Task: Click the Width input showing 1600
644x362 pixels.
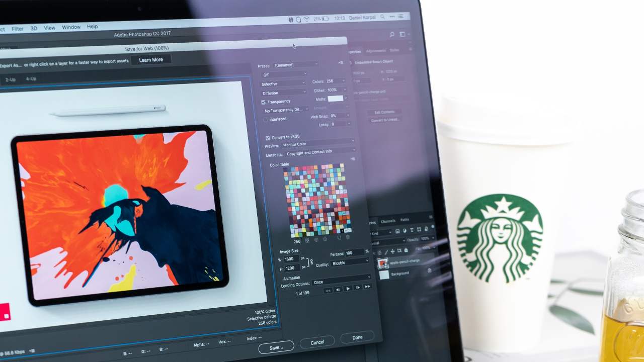Action: pos(291,259)
